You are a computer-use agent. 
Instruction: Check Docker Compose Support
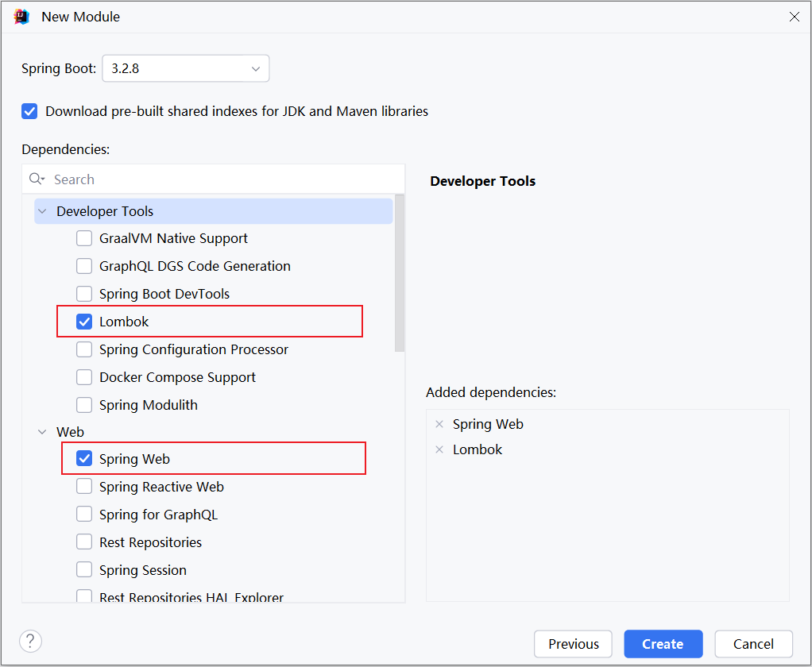pos(84,376)
